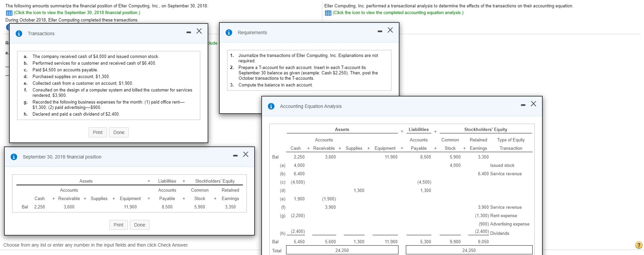644x255 pixels.
Task: Click Issued stock label in the analysis table
Action: (x=502, y=166)
